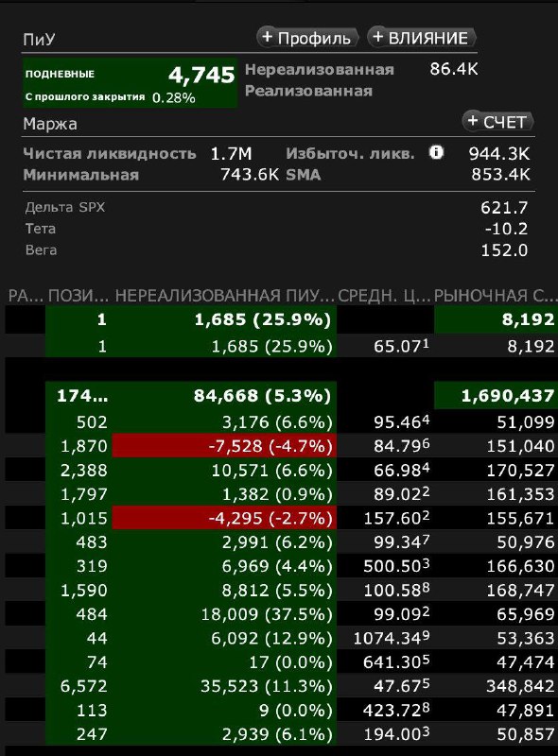The height and width of the screenshot is (756, 558).
Task: Click the Нереализованная 86.4K value
Action: (454, 69)
